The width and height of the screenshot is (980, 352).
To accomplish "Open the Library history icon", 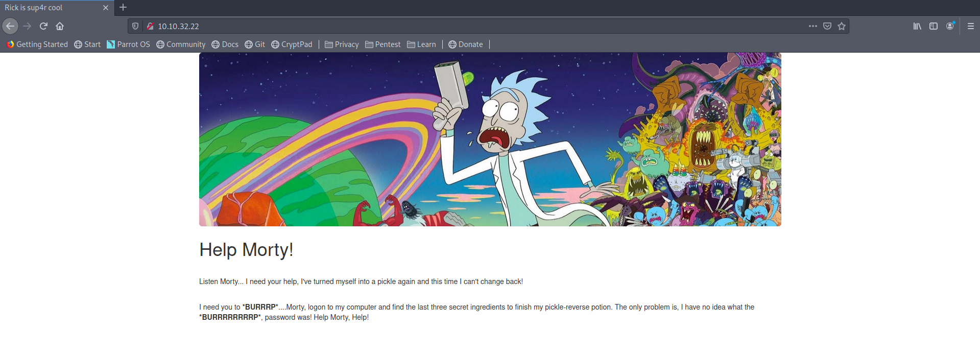I will tap(917, 26).
